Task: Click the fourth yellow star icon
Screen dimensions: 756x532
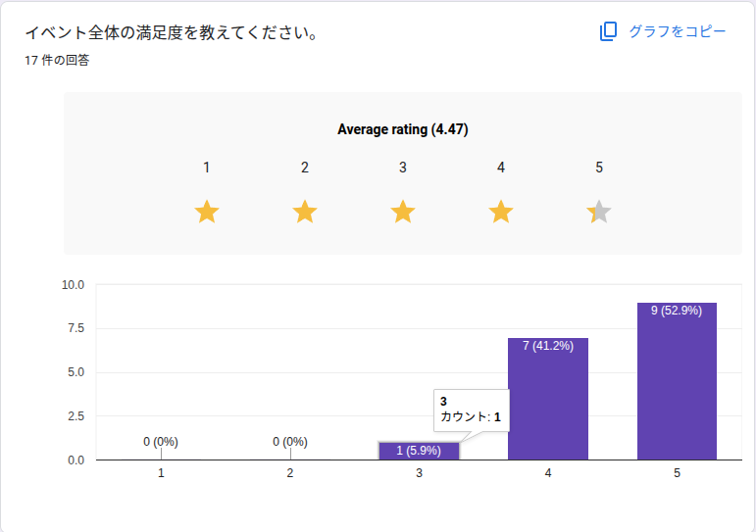Action: point(501,212)
